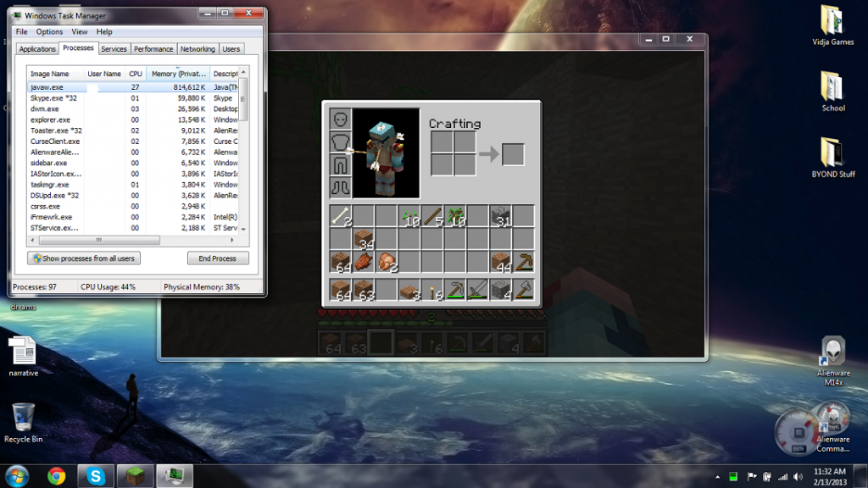Viewport: 868px width, 488px height.
Task: Select the helmet armor slot
Action: coord(341,119)
